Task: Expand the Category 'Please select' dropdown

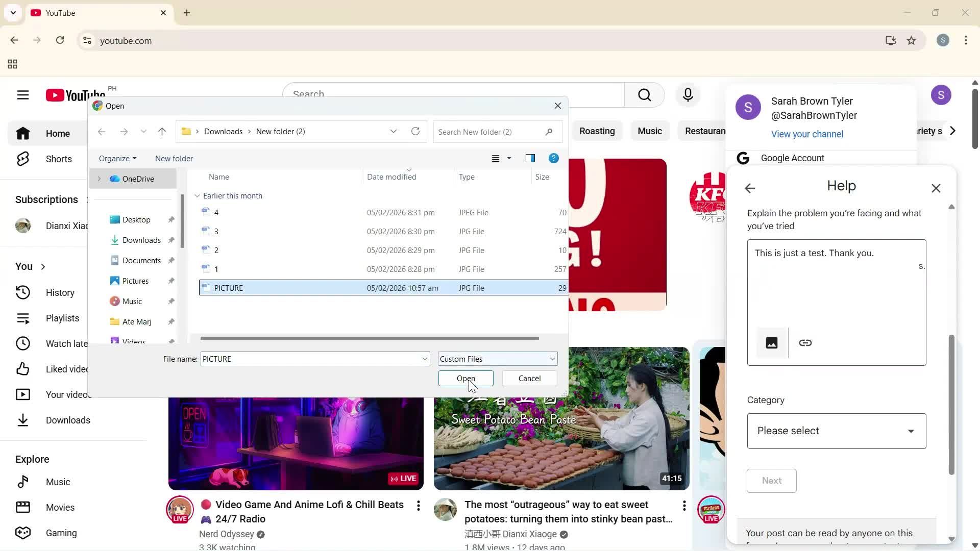Action: click(836, 431)
